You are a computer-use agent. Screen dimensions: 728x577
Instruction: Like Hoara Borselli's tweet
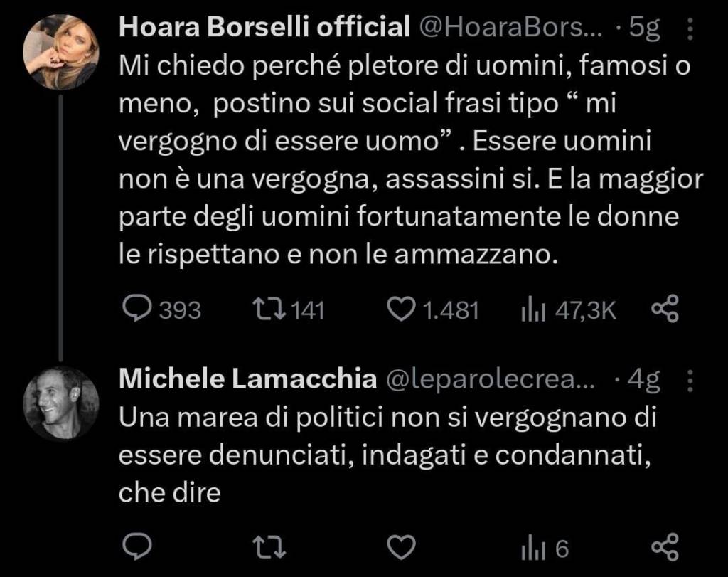[403, 309]
